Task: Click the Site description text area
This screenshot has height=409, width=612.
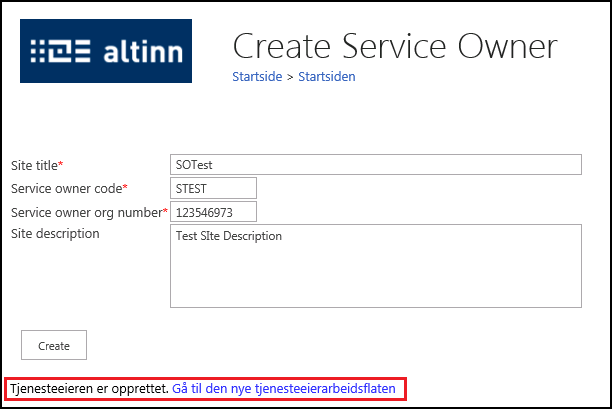Action: 376,266
